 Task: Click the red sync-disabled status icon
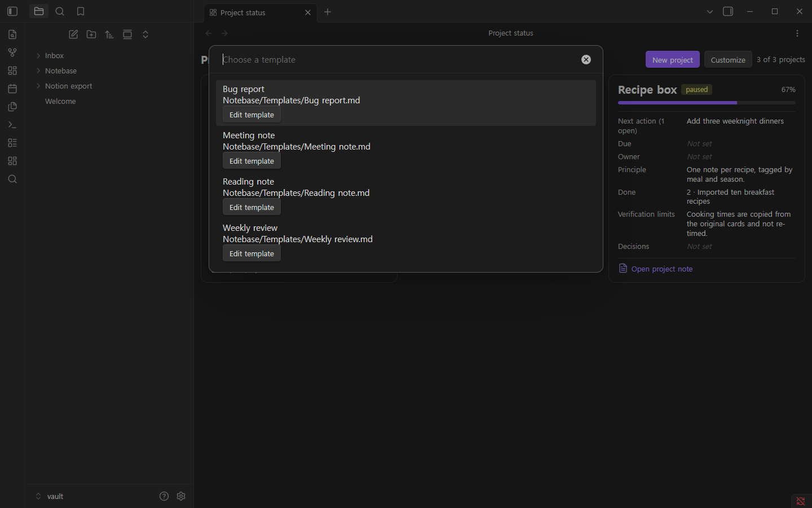pos(801,501)
